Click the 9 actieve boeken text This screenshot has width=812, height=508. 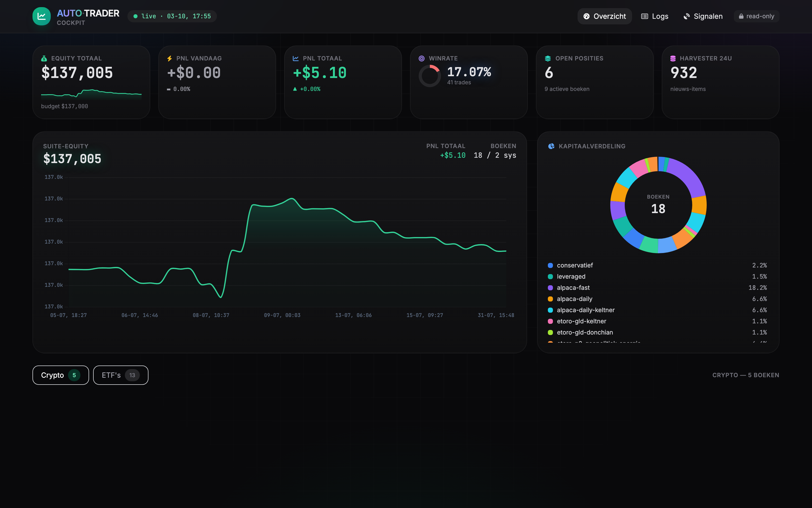567,89
